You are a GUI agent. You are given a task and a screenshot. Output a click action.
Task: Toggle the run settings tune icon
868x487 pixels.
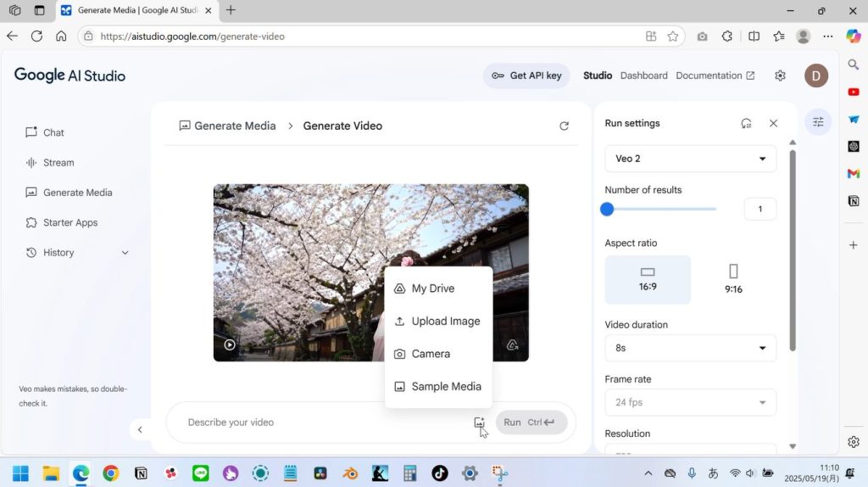pos(818,122)
